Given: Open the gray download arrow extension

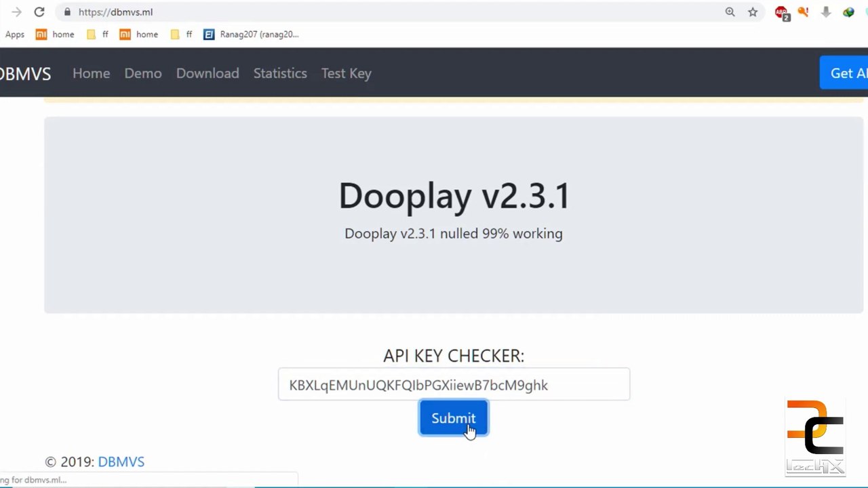Looking at the screenshot, I should pos(826,12).
